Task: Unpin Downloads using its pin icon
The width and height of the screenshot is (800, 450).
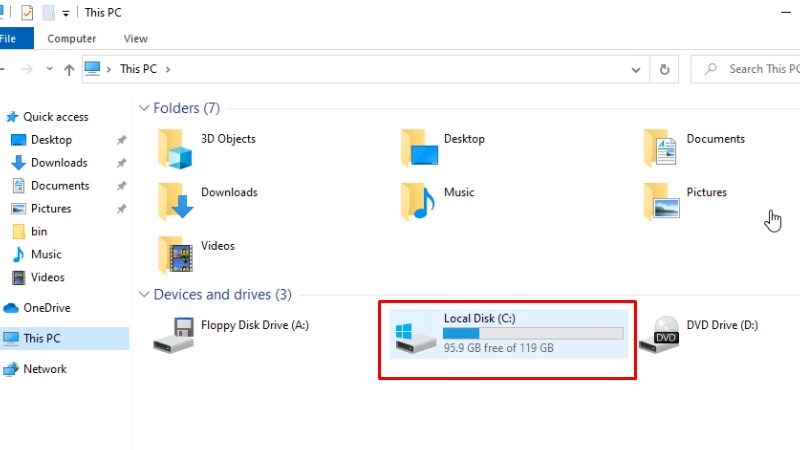Action: [121, 163]
